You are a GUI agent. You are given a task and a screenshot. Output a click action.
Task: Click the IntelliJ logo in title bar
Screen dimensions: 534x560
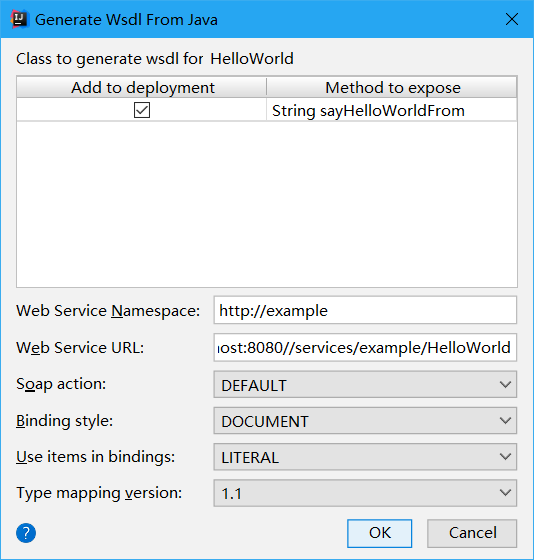19,19
